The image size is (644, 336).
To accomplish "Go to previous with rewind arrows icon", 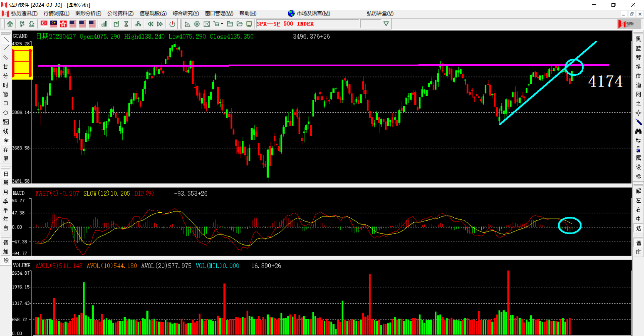I will (x=151, y=24).
